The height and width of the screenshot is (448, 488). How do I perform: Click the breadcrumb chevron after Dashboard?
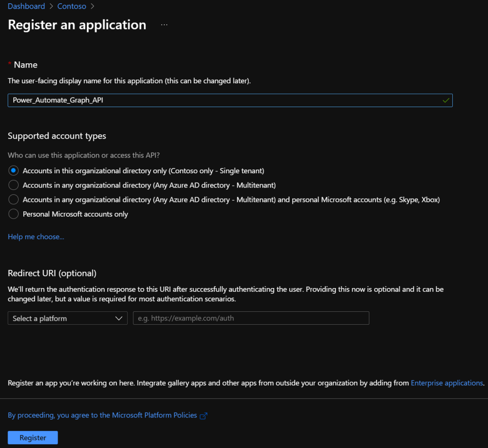point(51,7)
